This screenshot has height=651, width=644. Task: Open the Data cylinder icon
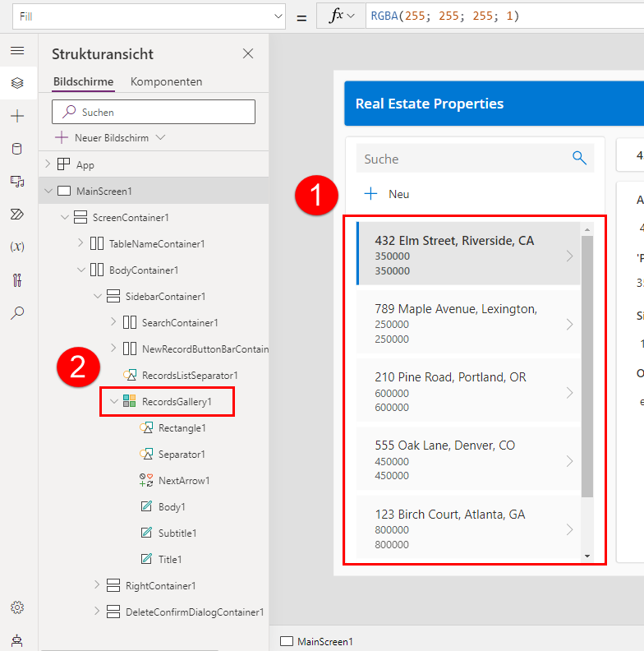click(x=17, y=149)
